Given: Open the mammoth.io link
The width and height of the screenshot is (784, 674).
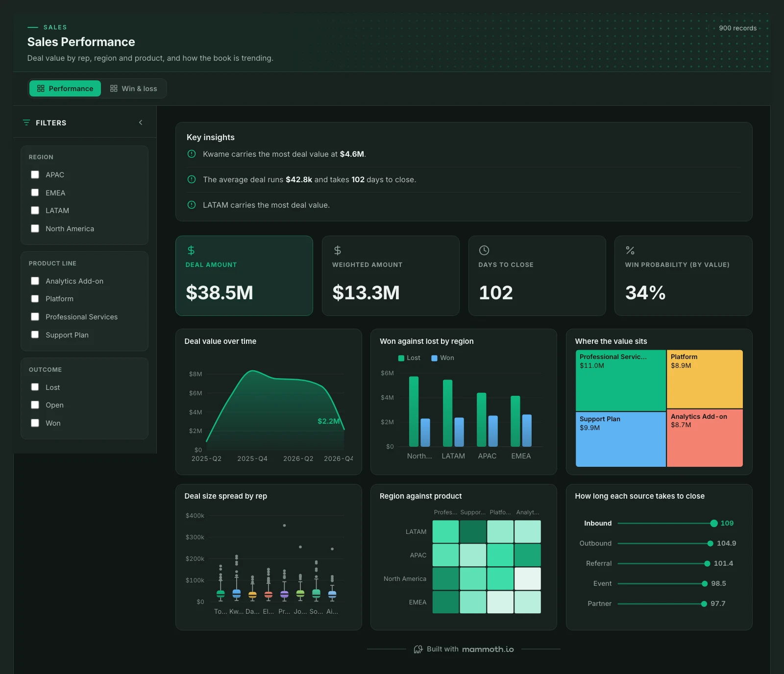Looking at the screenshot, I should pos(488,649).
